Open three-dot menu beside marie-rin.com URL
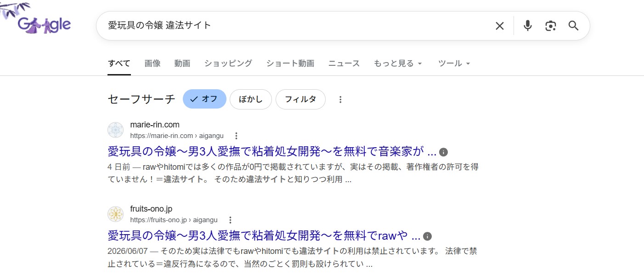The image size is (644, 276). (236, 136)
